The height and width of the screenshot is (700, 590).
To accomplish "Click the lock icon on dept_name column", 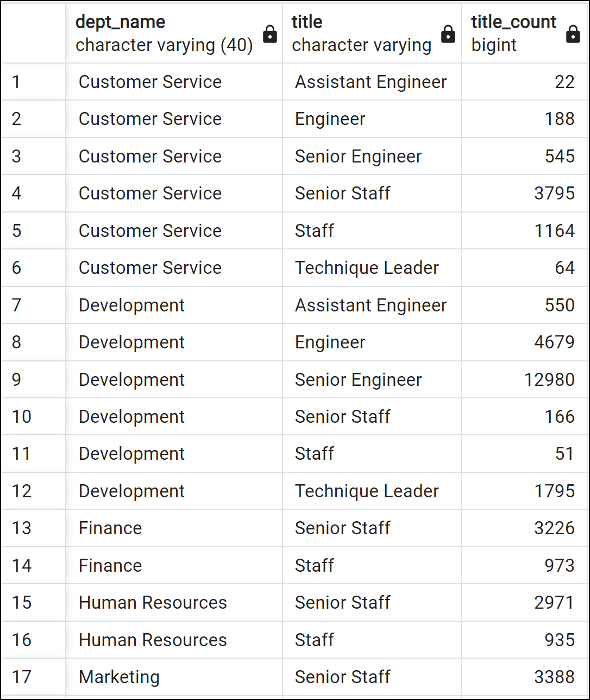I will 270,34.
